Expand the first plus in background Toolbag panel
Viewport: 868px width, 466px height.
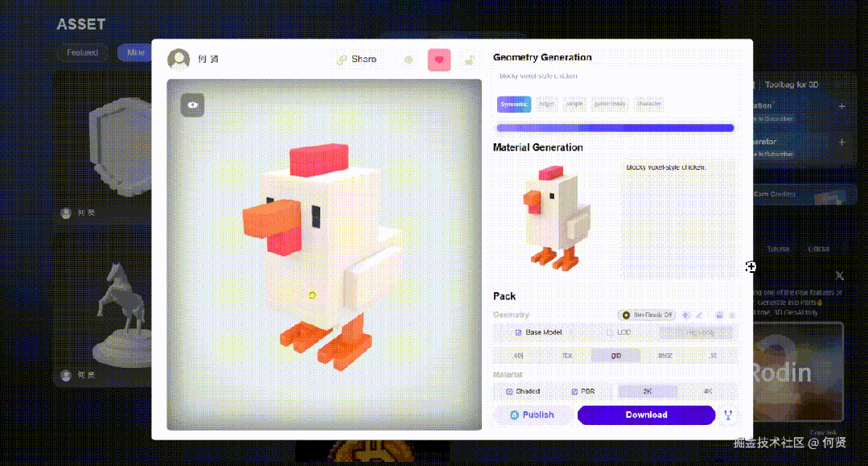point(842,105)
